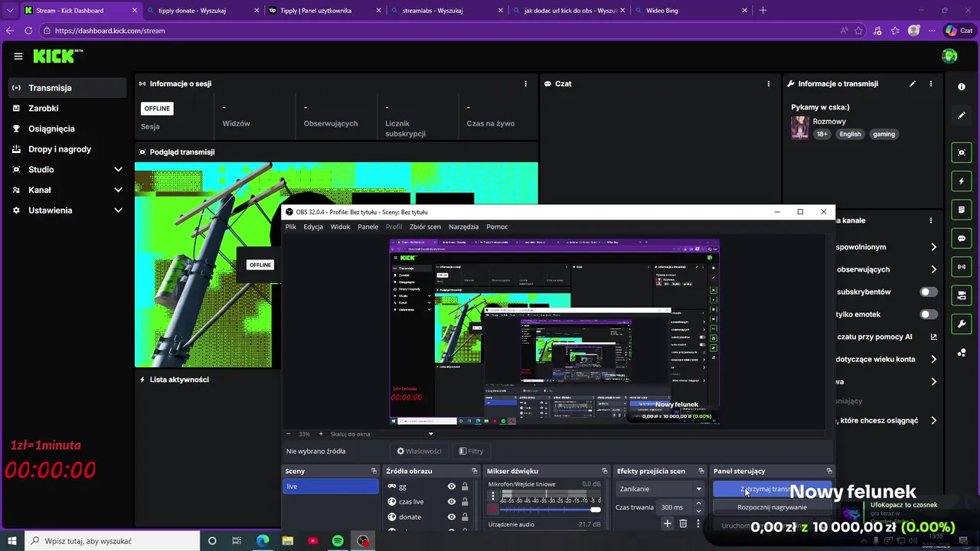Click the pencil icon in right rail
The image size is (980, 551).
[962, 116]
